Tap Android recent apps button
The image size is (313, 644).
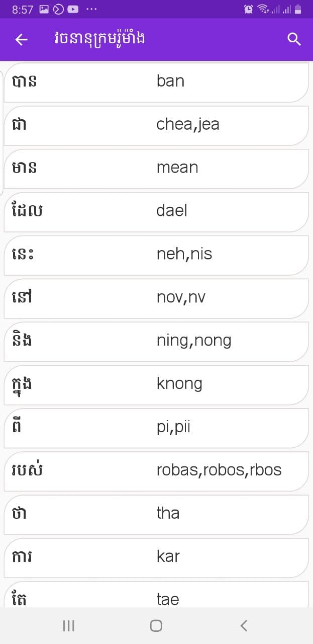68,625
